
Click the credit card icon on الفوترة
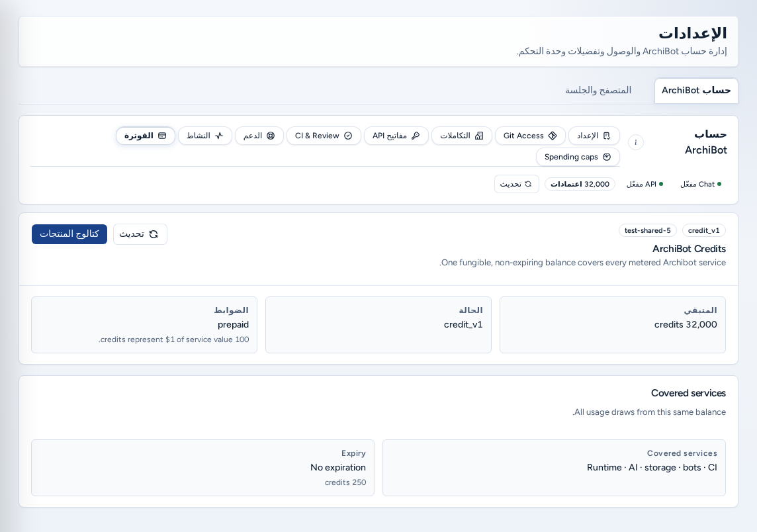click(162, 136)
